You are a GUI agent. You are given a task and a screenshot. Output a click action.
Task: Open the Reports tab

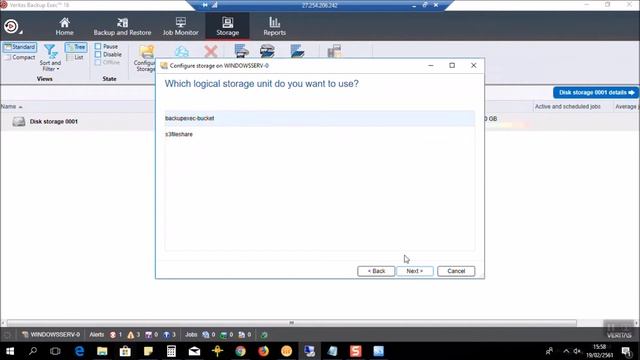(x=274, y=27)
